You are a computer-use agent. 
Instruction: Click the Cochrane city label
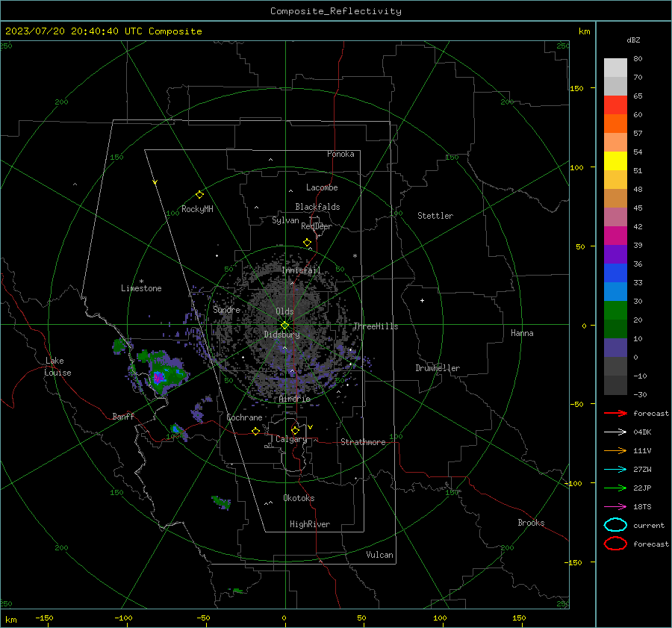(244, 417)
